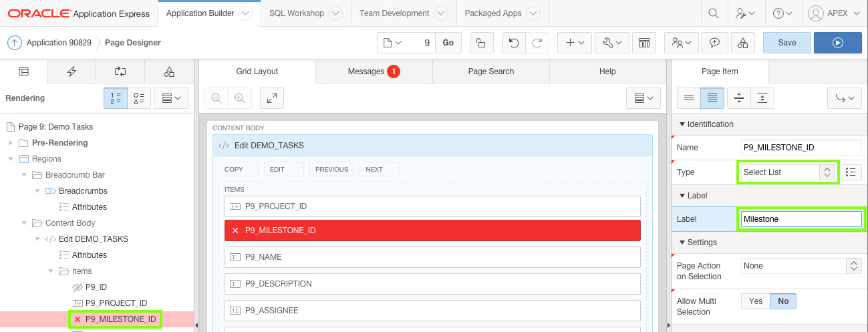Viewport: 868px width, 332px height.
Task: Expand the Pre-Rendering tree node
Action: [11, 143]
